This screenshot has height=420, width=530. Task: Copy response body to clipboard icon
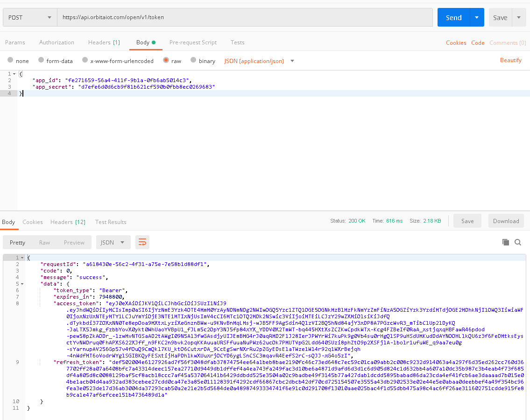click(505, 242)
